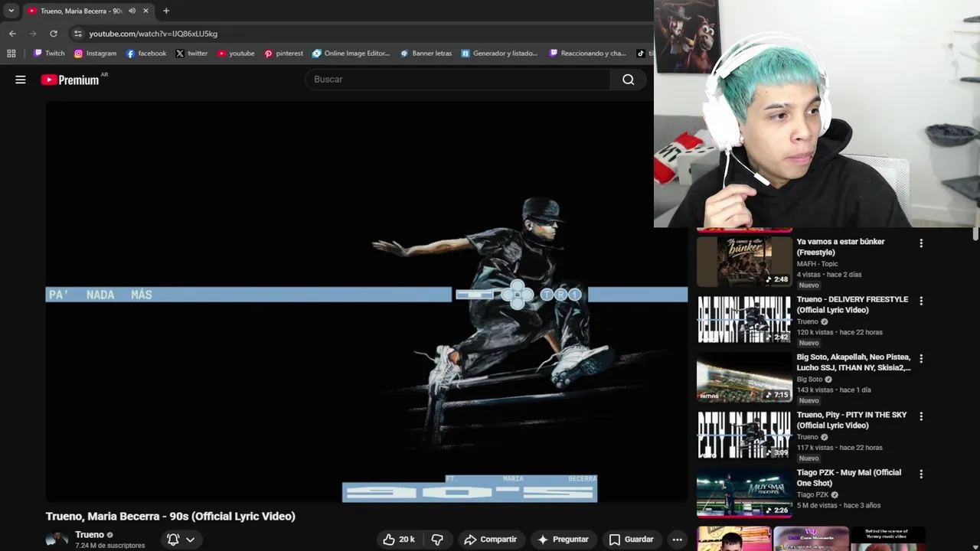Click the browser forward arrow
Screen dimensions: 980x551
point(33,34)
